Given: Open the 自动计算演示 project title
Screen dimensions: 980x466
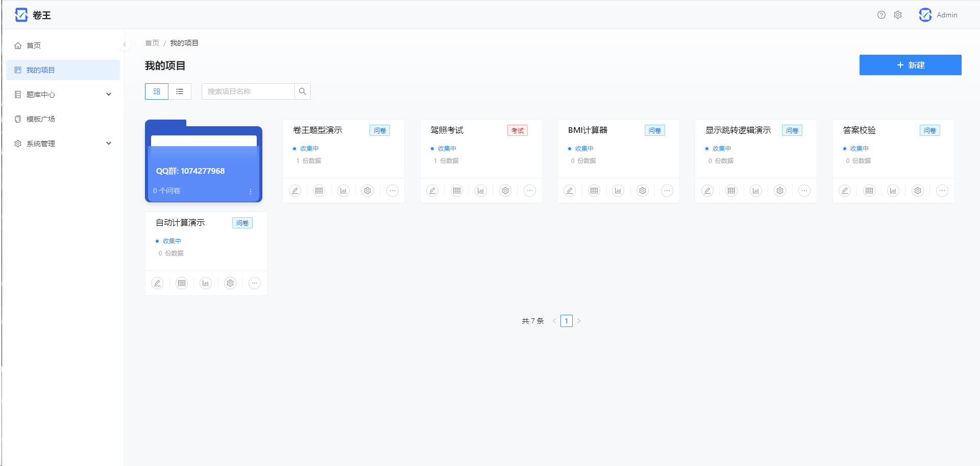Looking at the screenshot, I should pyautogui.click(x=180, y=223).
